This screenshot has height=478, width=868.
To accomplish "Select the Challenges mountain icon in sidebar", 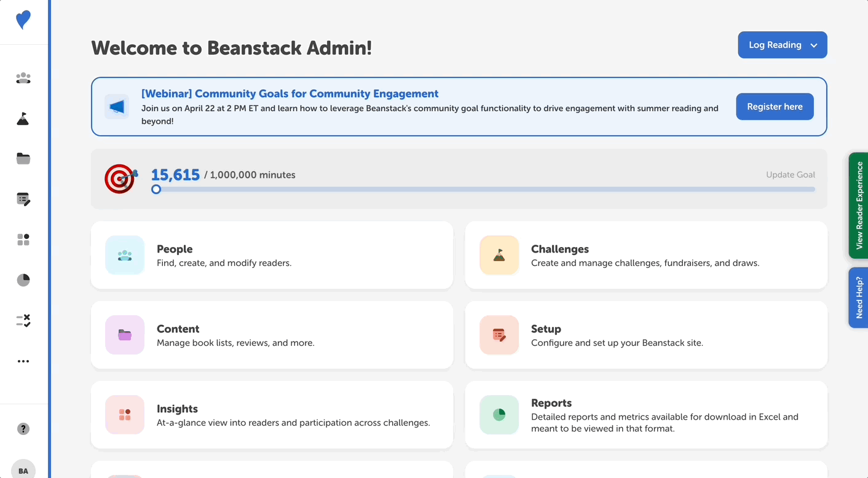I will 23,119.
